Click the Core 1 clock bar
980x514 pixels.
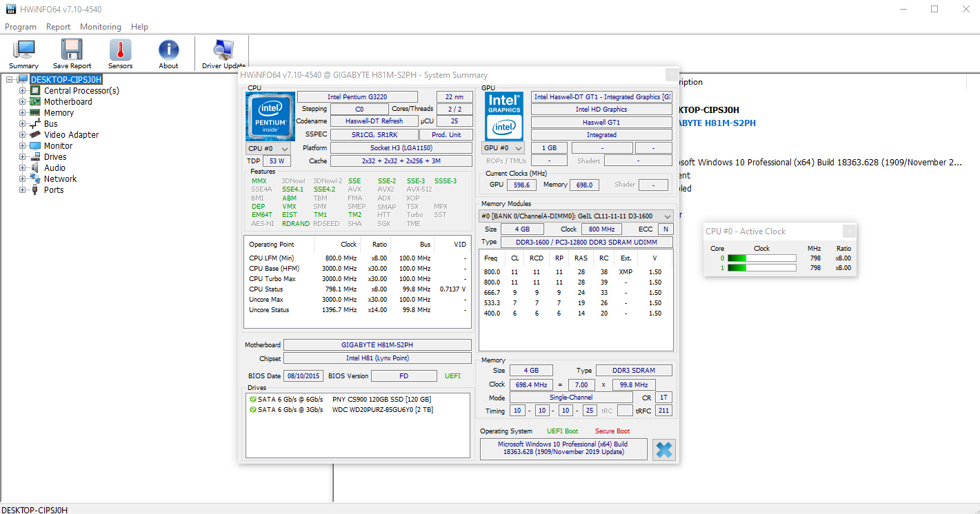tap(761, 267)
